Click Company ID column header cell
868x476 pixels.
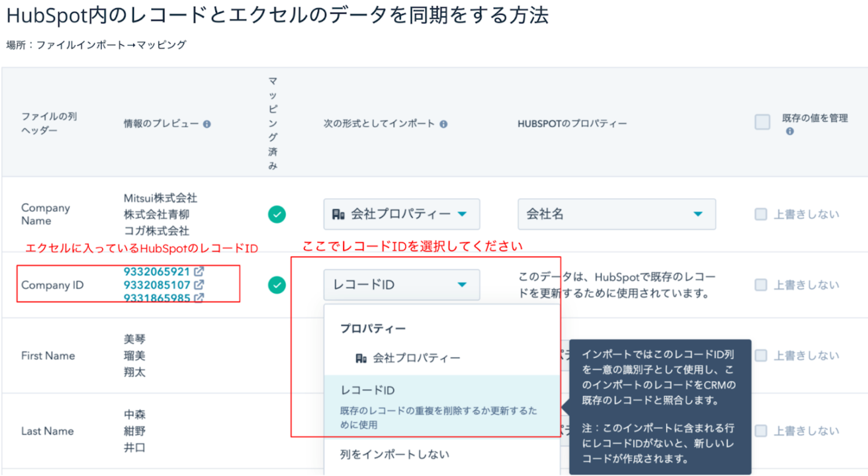click(52, 285)
